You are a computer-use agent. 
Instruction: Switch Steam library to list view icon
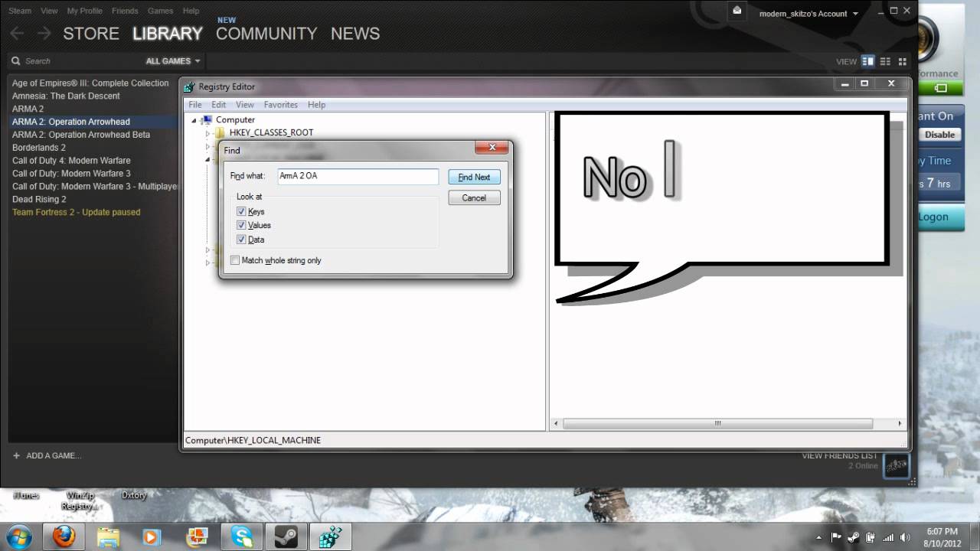[x=885, y=61]
